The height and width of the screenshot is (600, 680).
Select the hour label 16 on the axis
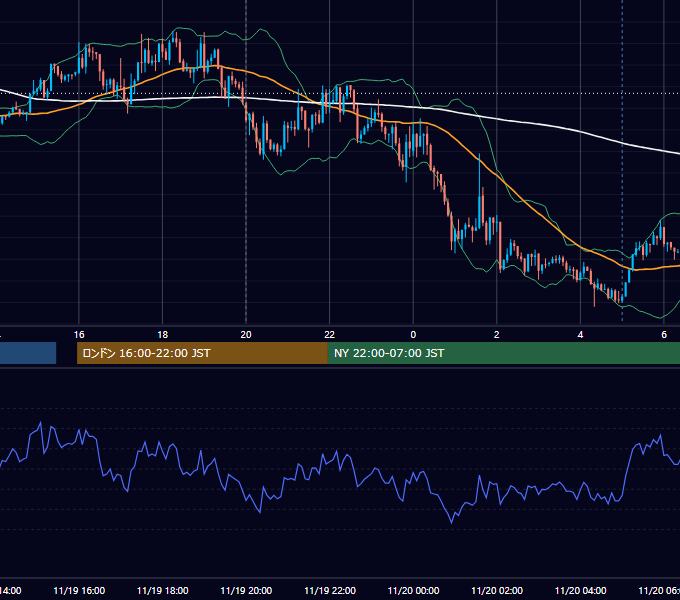point(79,335)
